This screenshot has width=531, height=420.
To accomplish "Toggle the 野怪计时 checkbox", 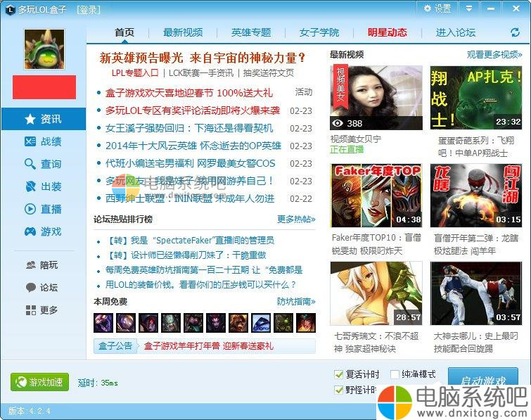I will point(340,390).
